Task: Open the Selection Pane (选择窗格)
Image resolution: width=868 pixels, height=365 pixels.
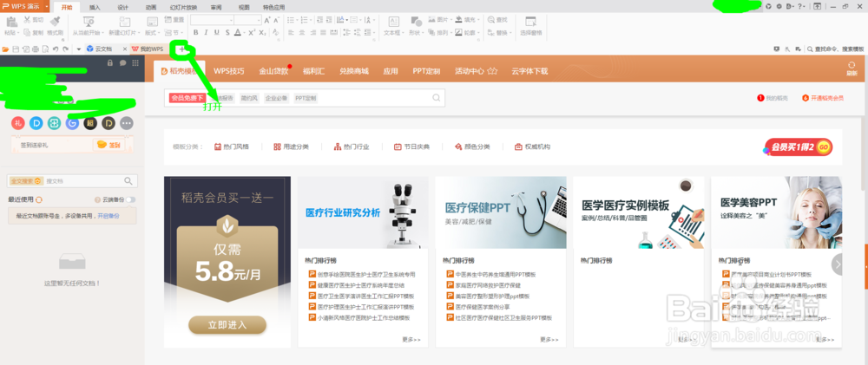Action: point(530,26)
